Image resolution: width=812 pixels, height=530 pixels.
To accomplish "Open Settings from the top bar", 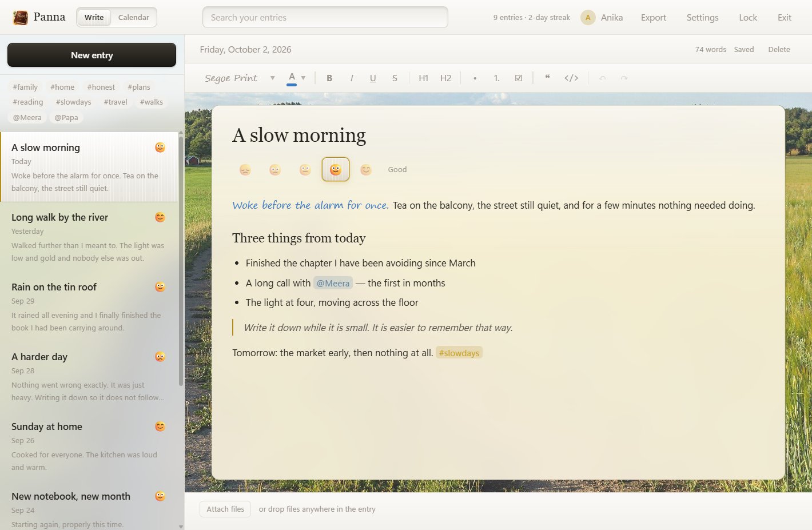I will point(703,17).
